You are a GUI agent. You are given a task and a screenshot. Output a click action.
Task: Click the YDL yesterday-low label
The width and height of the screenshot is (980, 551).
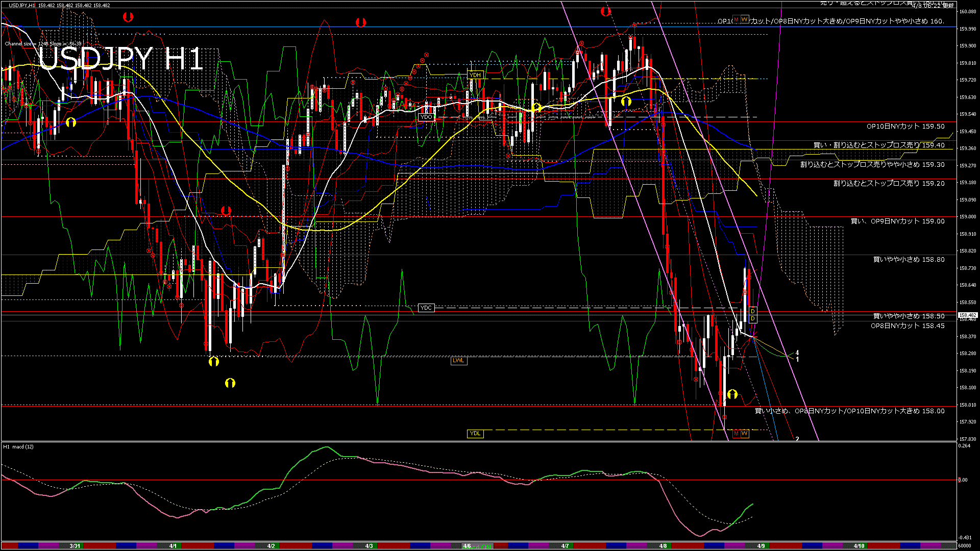(475, 434)
